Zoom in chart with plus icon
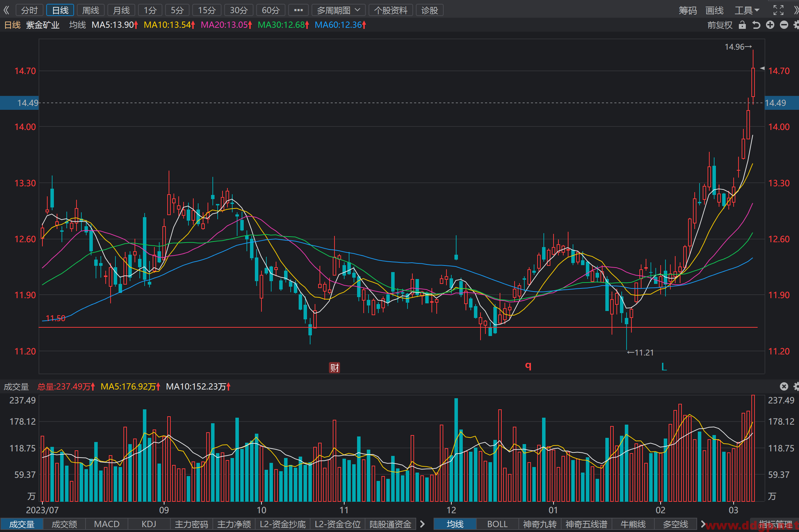The width and height of the screenshot is (799, 532). (770, 25)
